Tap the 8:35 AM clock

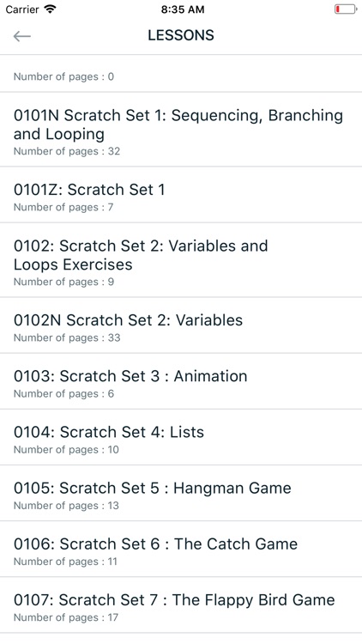[x=182, y=9]
